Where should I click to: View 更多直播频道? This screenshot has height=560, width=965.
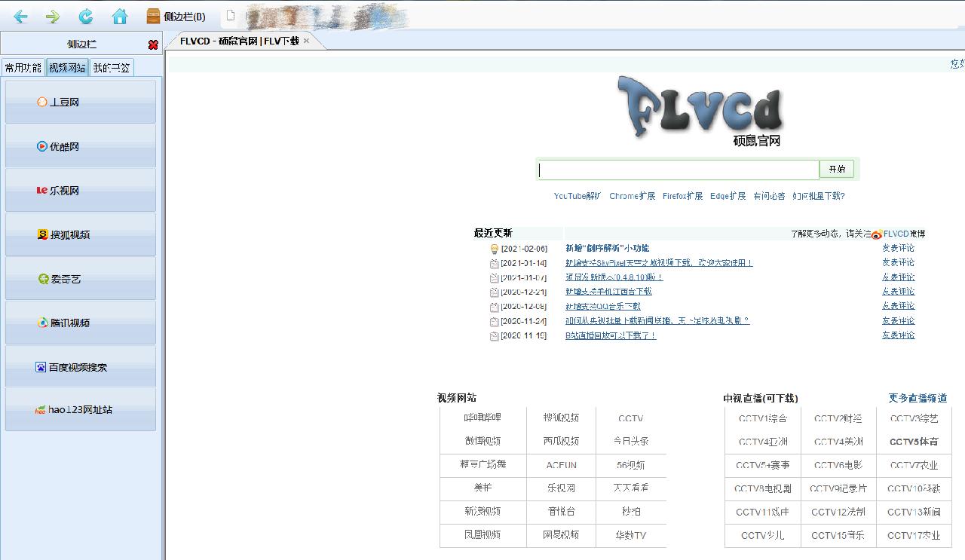click(x=917, y=398)
